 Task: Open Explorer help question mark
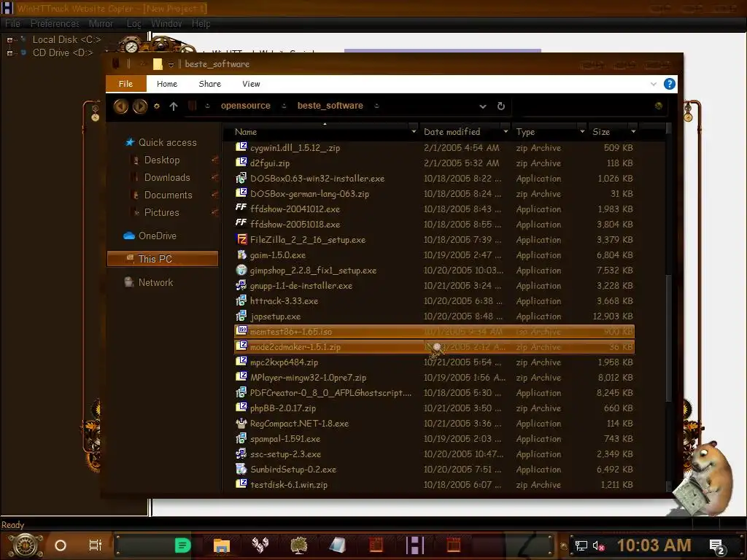(x=669, y=84)
